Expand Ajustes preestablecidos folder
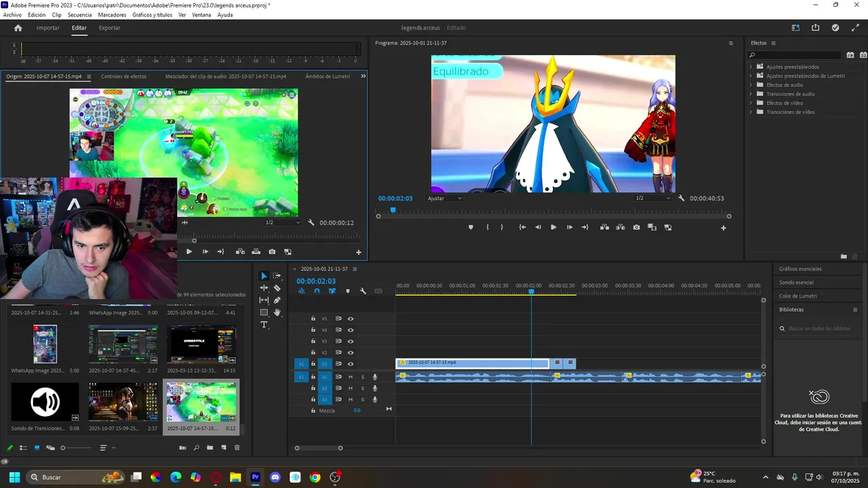Viewport: 868px width, 488px height. coord(751,67)
